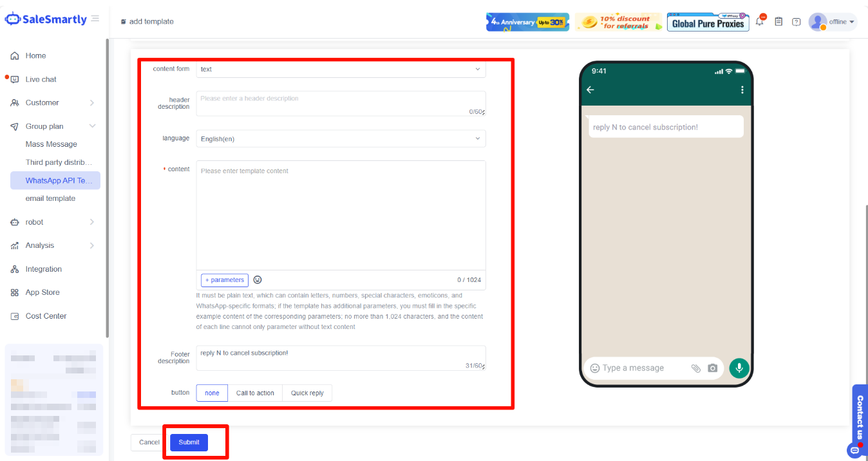Focus the template content textarea
The width and height of the screenshot is (868, 461).
341,216
